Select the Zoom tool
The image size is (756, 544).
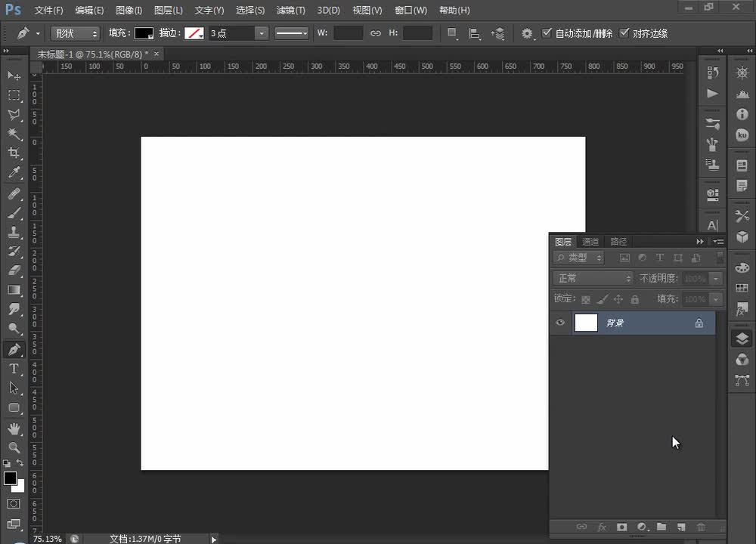(14, 447)
